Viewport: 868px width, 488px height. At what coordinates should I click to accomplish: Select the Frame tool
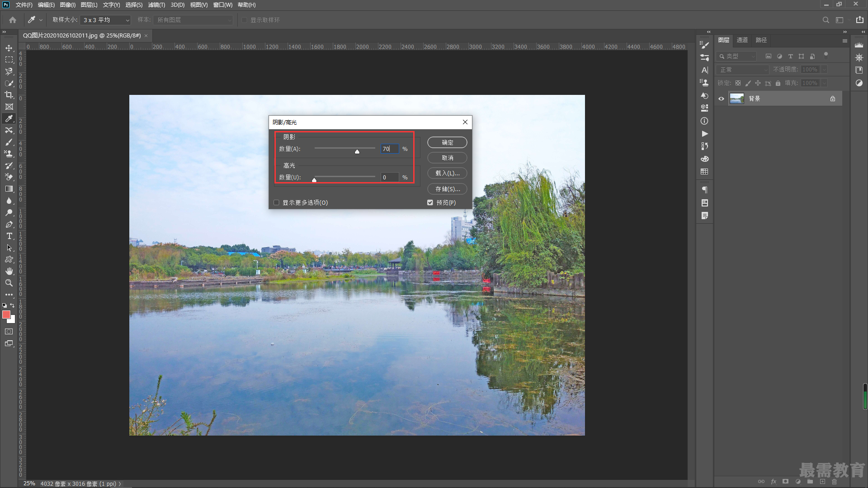9,107
